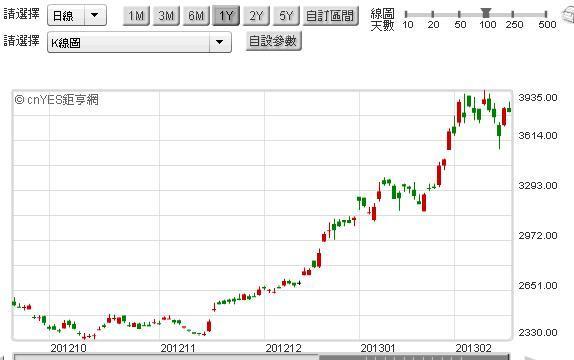Viewport: 574px width, 360px height.
Task: Set chart days slider to 10 tick
Action: pos(406,14)
